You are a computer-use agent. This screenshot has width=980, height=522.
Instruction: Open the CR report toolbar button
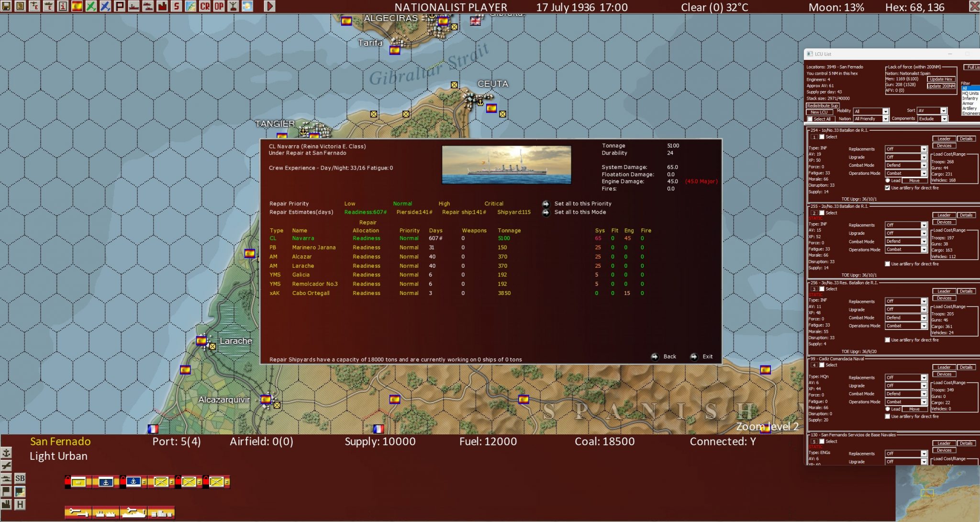(205, 6)
